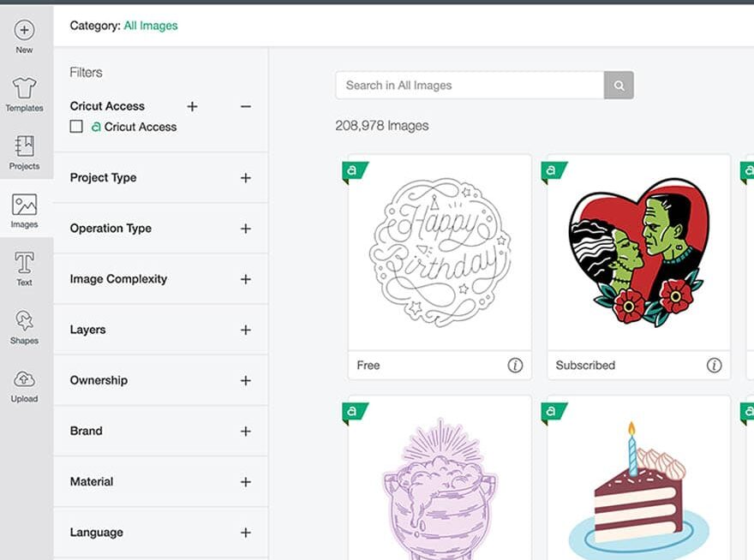Expand the Image Complexity filter
This screenshot has width=754, height=560.
pyautogui.click(x=246, y=279)
